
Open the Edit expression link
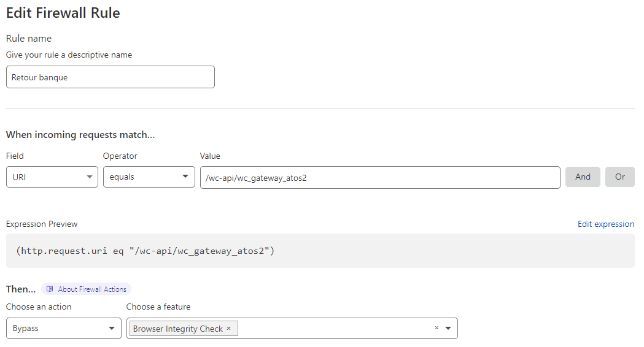tap(606, 224)
